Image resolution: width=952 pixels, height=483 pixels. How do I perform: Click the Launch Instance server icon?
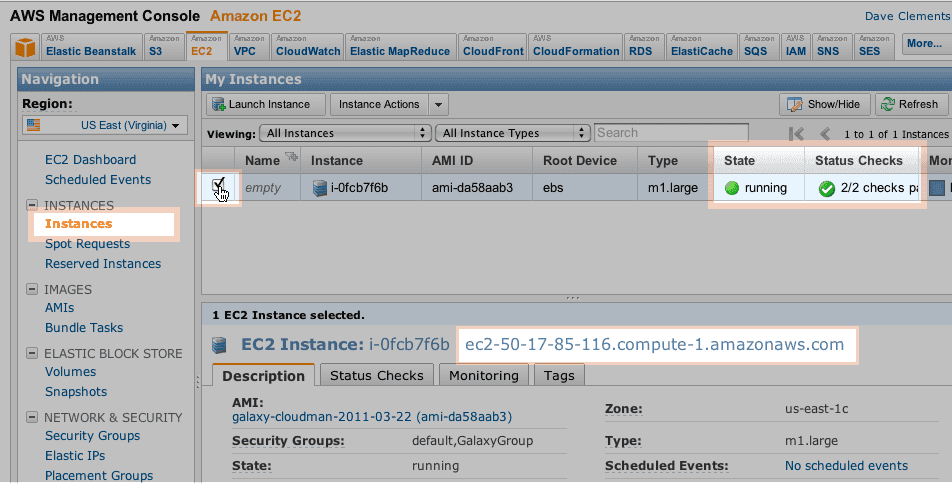(x=217, y=104)
